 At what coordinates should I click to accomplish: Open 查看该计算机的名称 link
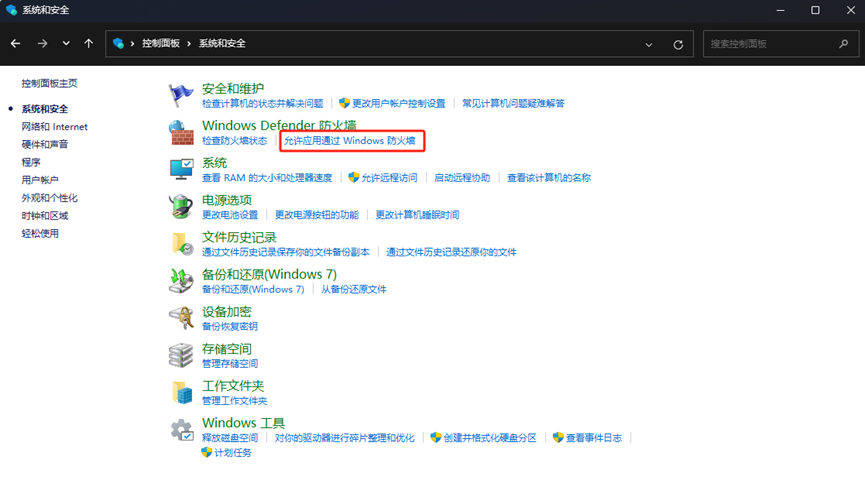[549, 178]
